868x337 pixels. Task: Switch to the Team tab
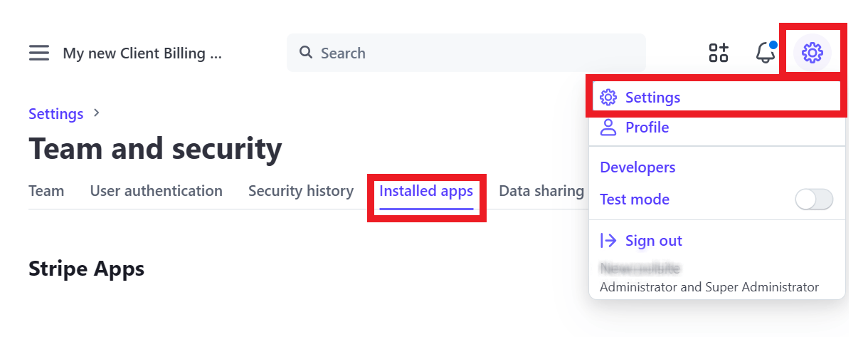coord(46,191)
